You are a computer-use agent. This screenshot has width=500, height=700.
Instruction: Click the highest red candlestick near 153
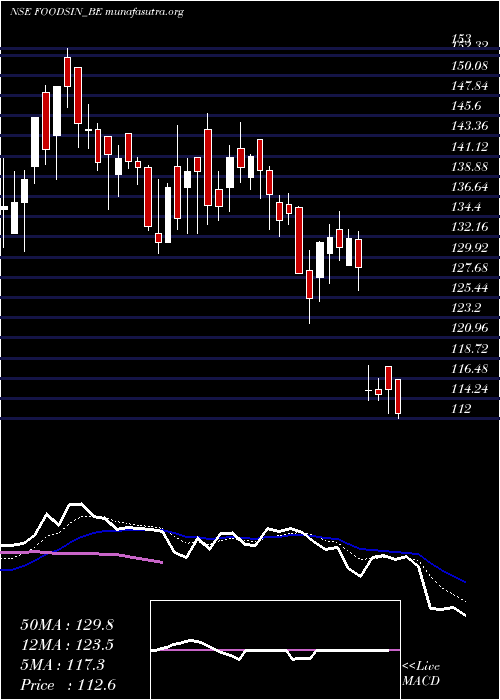[x=68, y=71]
